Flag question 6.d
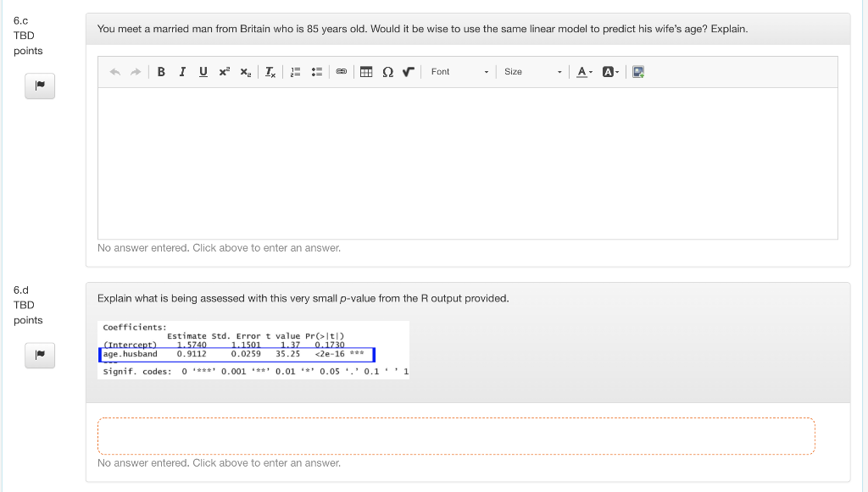Viewport: 868px width, 492px height. (40, 355)
